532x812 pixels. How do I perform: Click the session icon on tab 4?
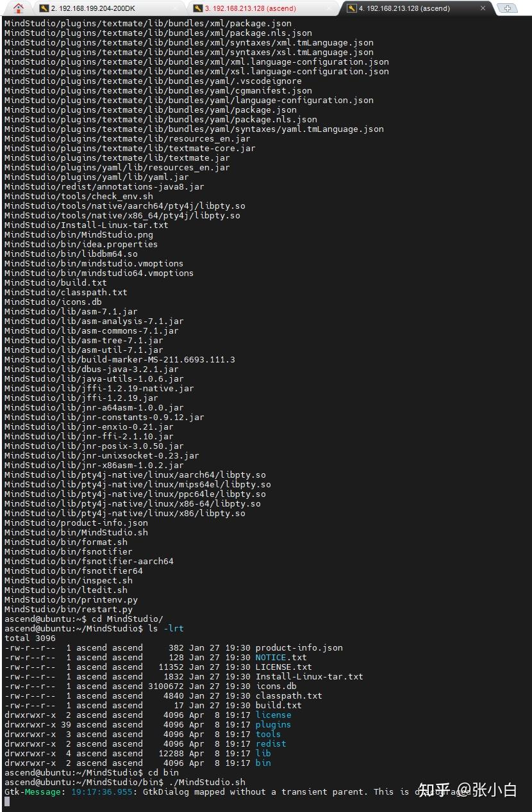click(352, 8)
